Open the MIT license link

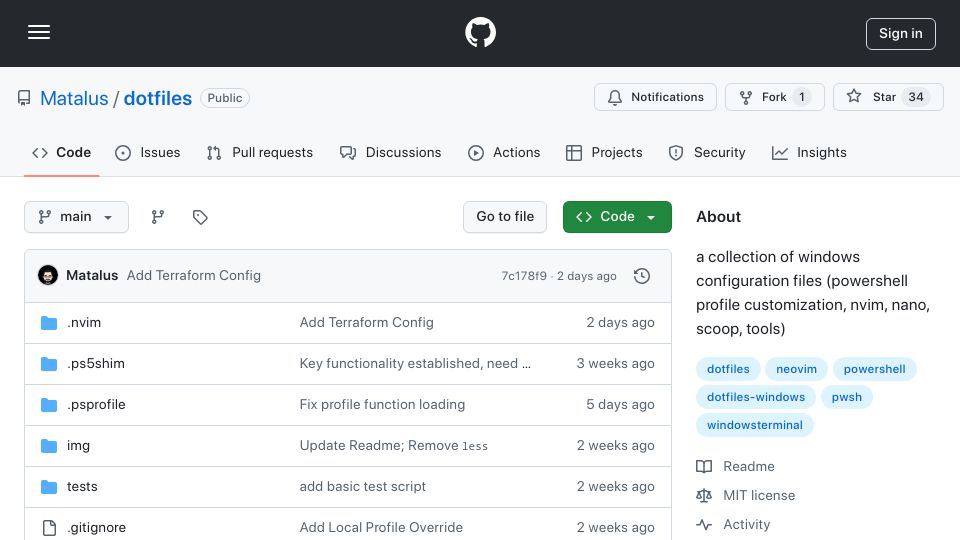tap(746, 495)
